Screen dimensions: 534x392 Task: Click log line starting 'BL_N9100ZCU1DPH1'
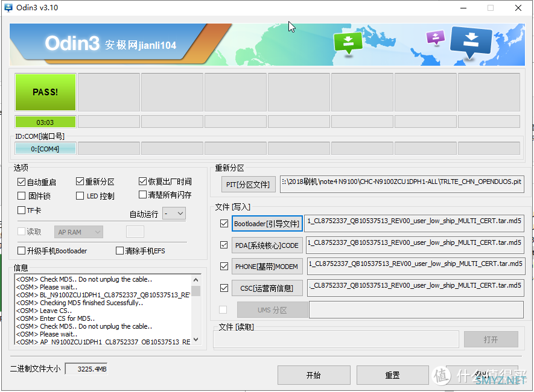103,295
